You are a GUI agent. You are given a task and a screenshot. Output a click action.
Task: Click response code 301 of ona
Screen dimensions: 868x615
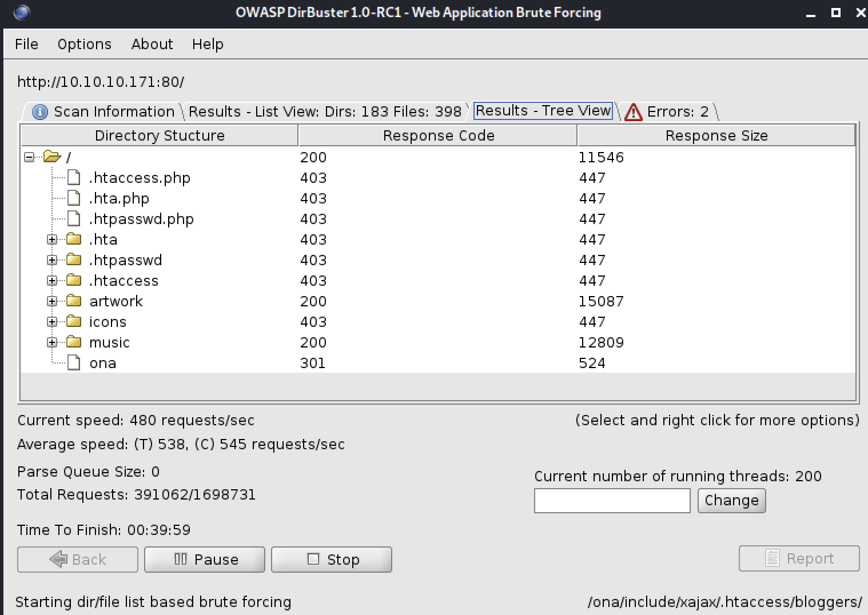(313, 363)
